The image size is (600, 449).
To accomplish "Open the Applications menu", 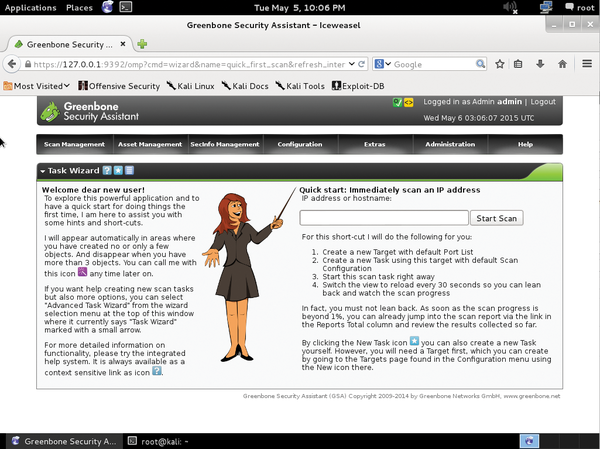I will pos(30,8).
